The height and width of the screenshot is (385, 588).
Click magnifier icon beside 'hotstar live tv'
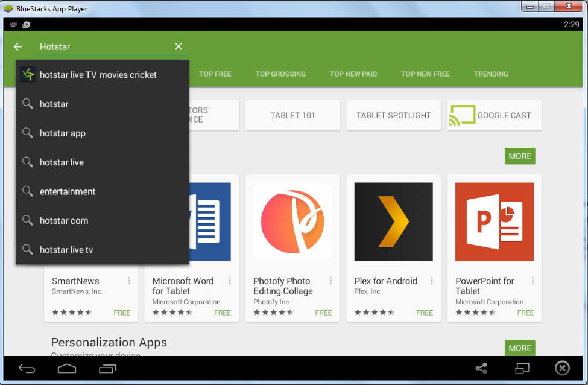[x=27, y=249]
